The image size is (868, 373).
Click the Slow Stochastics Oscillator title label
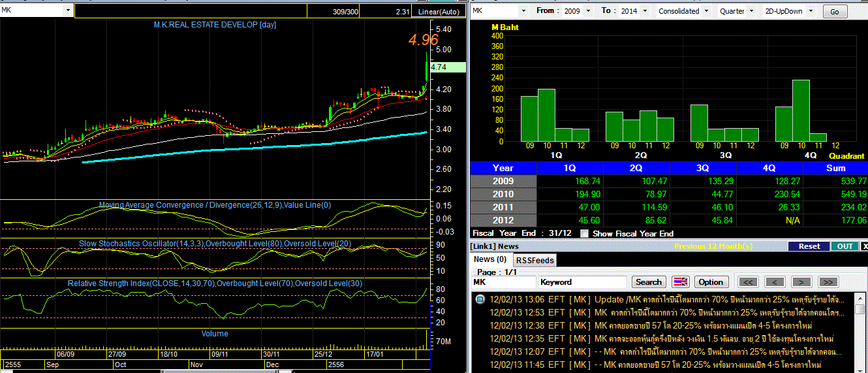[x=215, y=244]
